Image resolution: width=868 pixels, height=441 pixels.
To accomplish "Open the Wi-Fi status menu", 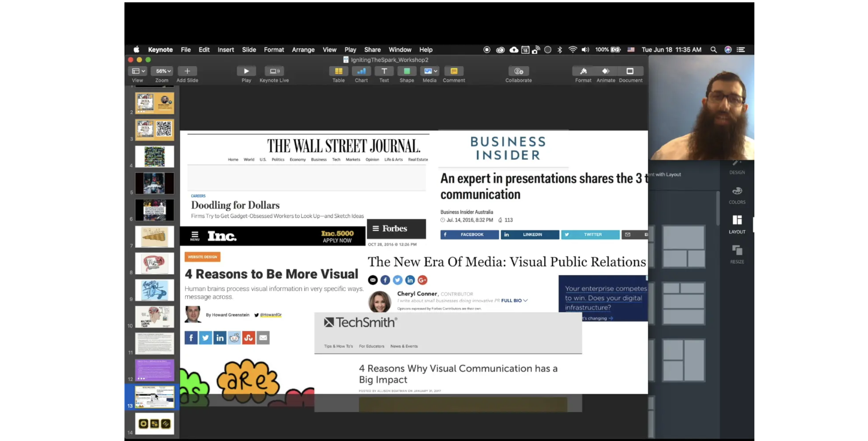I will (573, 50).
